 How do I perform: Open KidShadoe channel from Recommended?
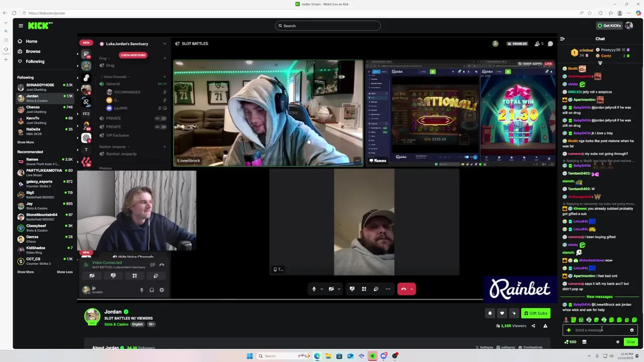(x=45, y=250)
